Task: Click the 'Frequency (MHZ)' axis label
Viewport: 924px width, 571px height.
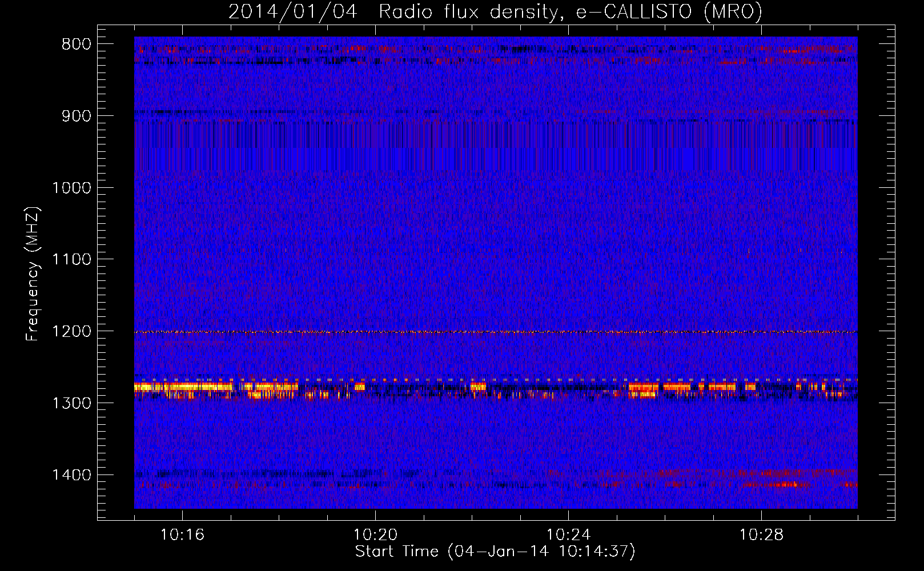Action: [x=33, y=274]
